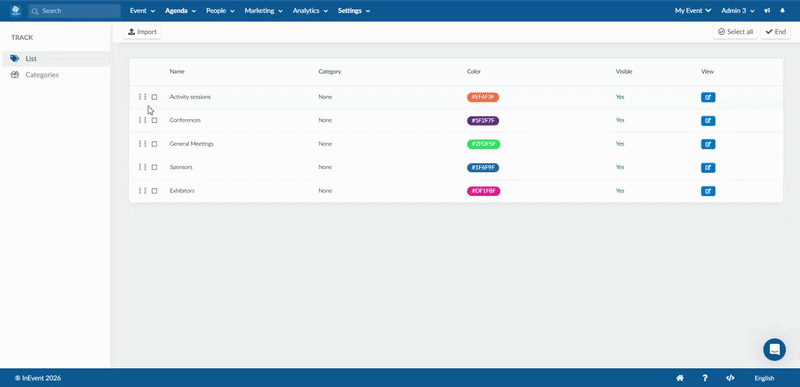
Task: Click the InEvent logo icon
Action: [x=16, y=10]
